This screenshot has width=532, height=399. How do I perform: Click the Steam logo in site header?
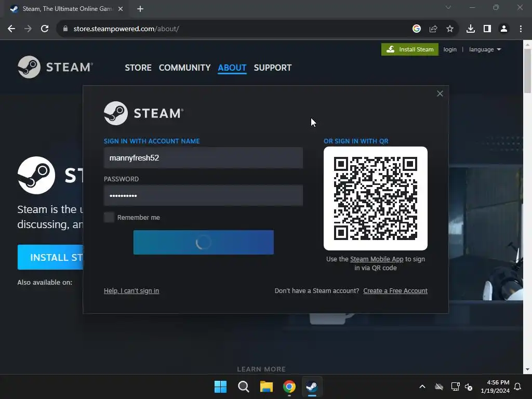[x=55, y=67]
